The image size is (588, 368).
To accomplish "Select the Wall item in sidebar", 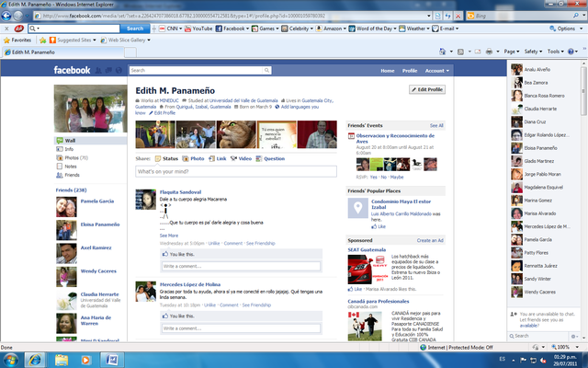I will tap(90, 141).
